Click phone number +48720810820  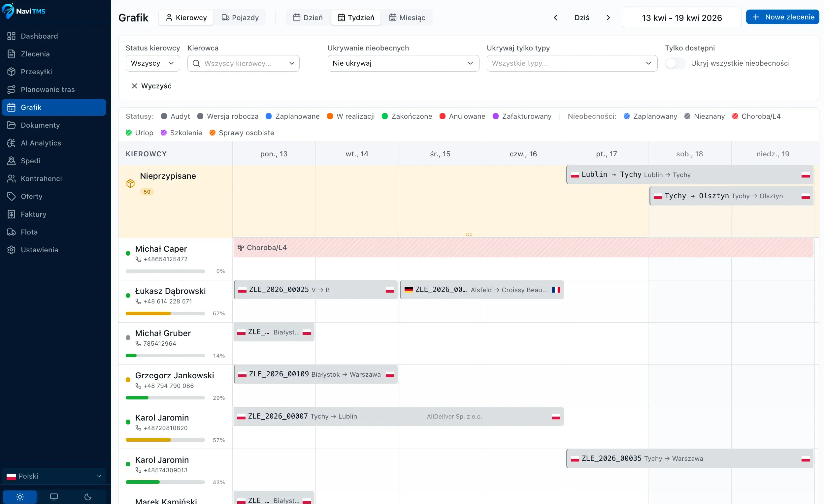coord(166,428)
